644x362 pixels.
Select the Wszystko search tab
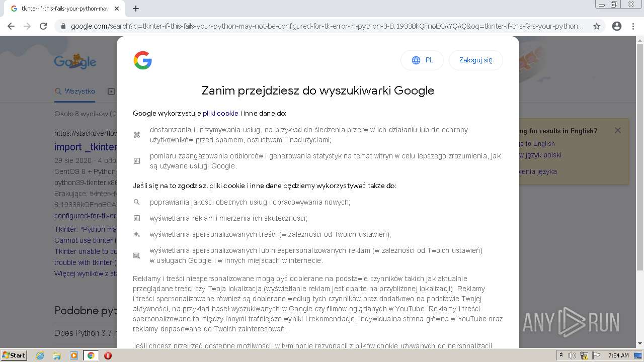(75, 92)
